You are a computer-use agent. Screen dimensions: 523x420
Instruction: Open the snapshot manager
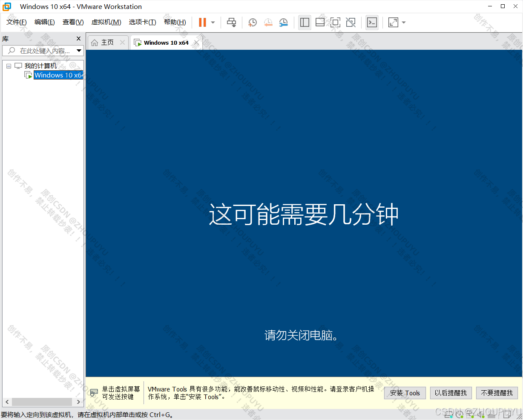click(x=283, y=23)
